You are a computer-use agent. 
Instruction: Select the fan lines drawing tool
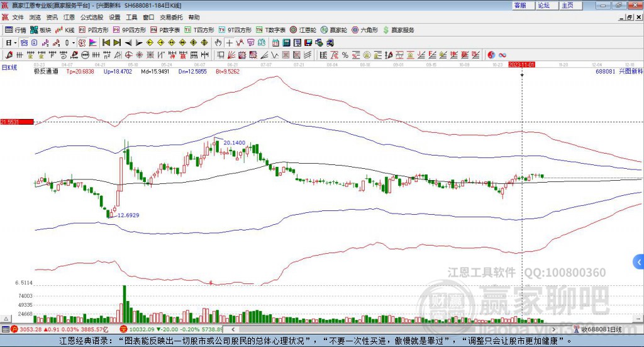tap(231, 55)
